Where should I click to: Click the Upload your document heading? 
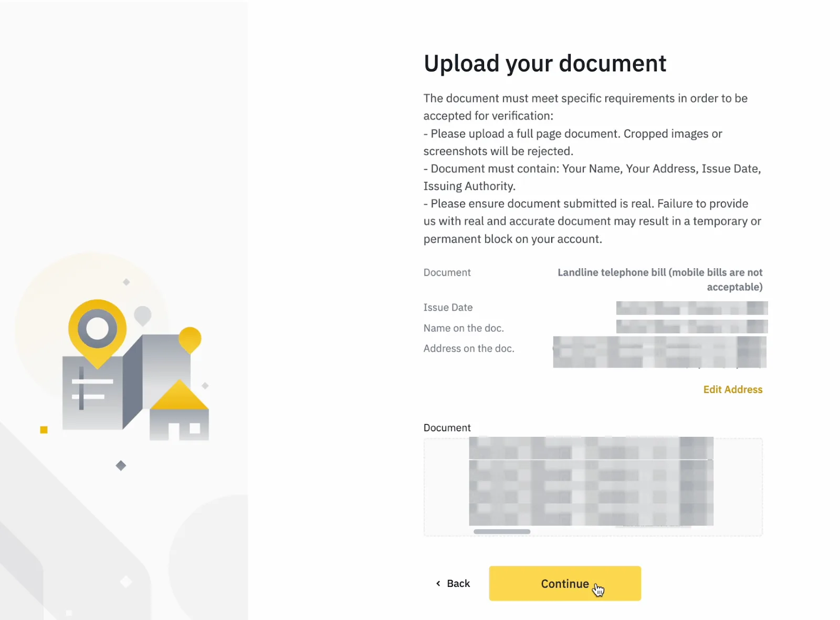click(545, 64)
